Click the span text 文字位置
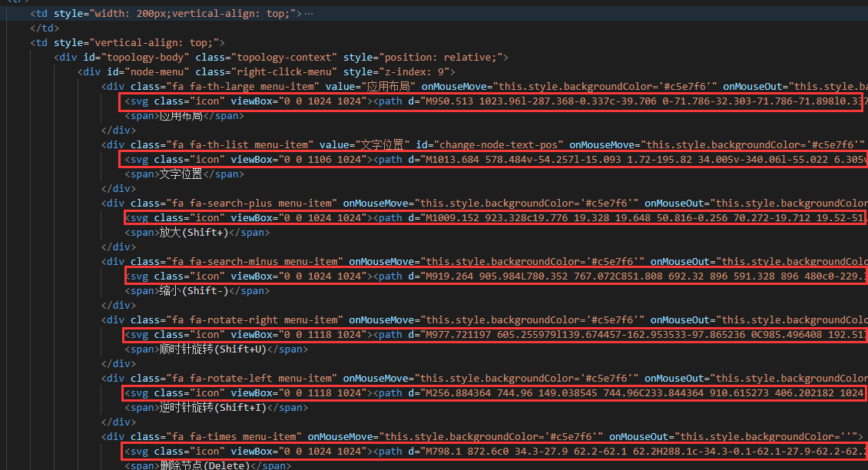This screenshot has height=470, width=868. pos(181,174)
